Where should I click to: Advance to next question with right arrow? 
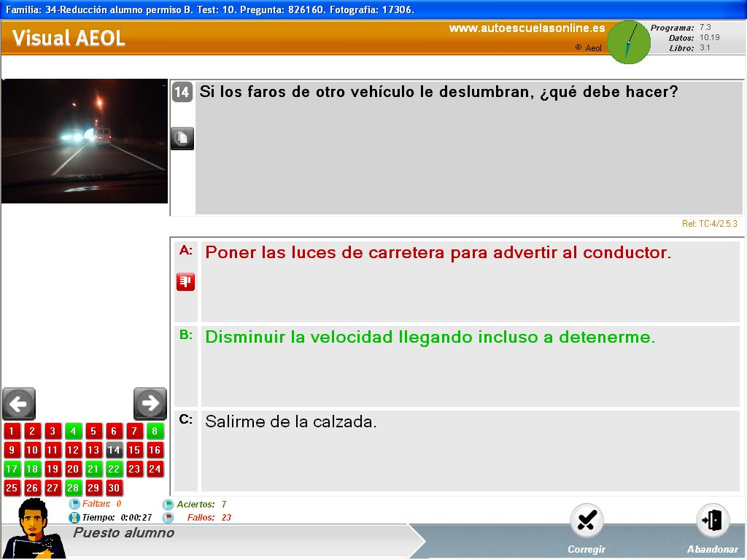point(150,403)
